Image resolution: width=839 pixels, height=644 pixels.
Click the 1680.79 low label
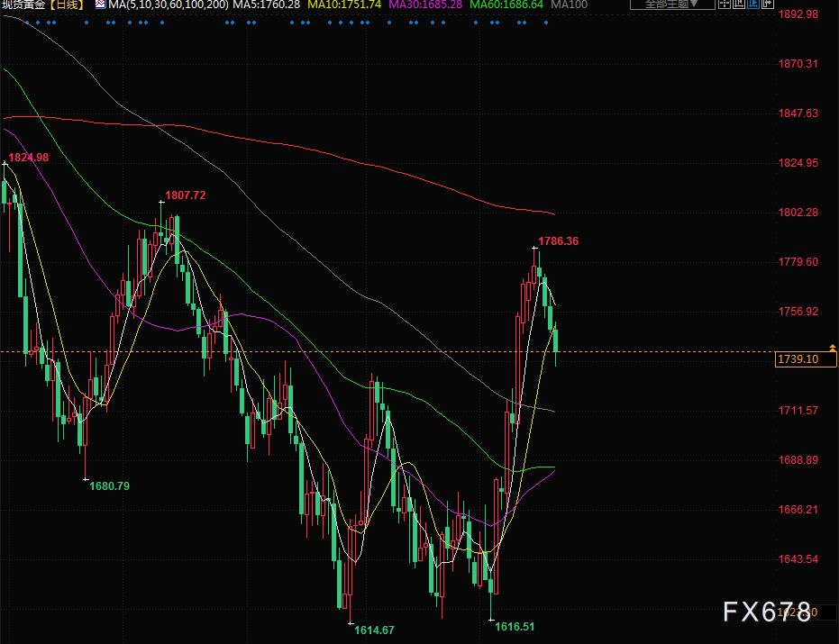[x=109, y=486]
